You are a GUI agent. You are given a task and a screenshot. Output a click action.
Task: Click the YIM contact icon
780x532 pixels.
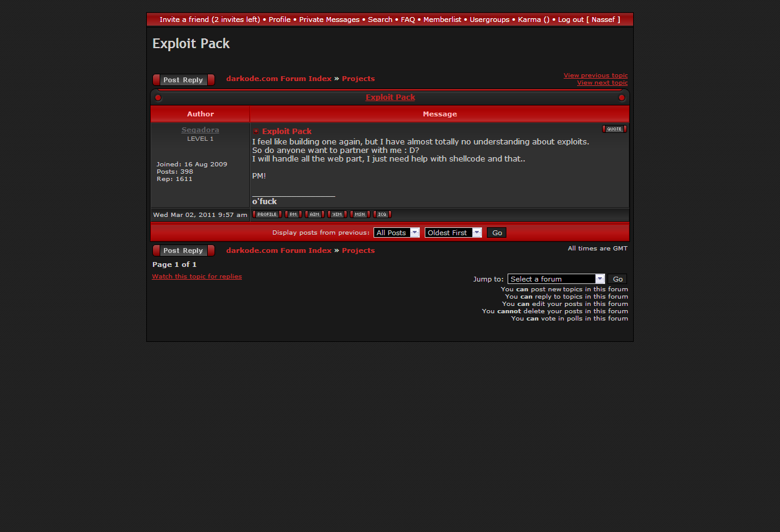[337, 215]
